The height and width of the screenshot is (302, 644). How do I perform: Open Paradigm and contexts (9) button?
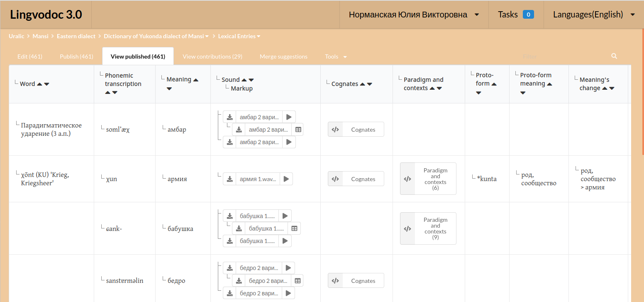pyautogui.click(x=428, y=228)
